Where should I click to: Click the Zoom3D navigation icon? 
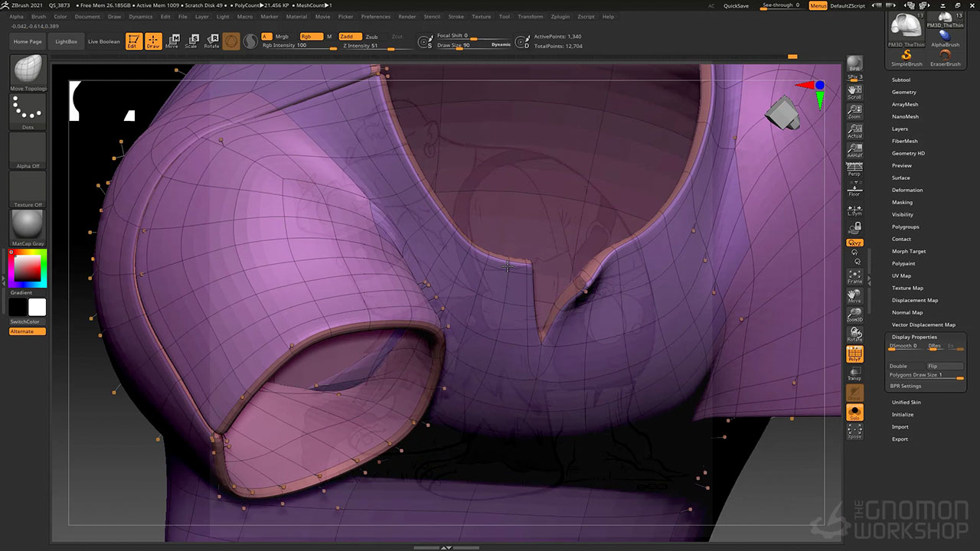point(854,315)
